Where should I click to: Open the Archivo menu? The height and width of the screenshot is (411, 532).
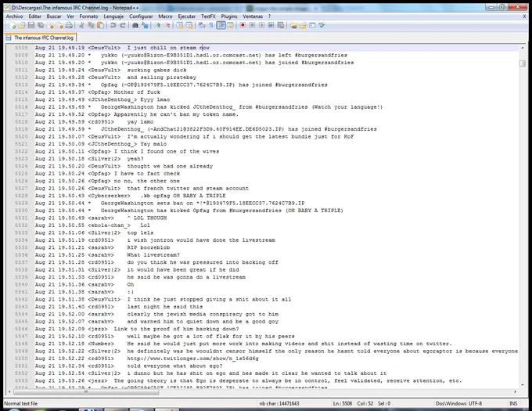coord(15,16)
